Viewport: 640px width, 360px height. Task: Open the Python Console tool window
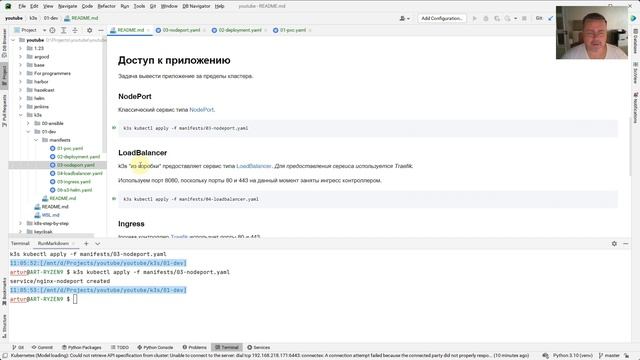click(x=155, y=347)
